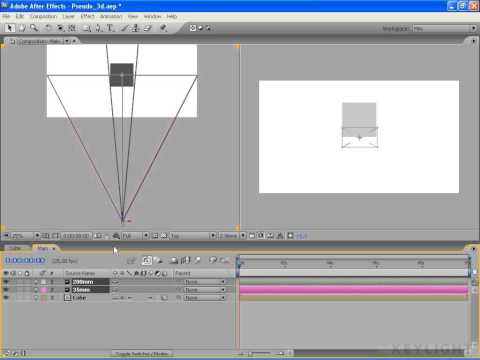Screen dimensions: 480x360
Task: Toggle Draft 3D in the timeline
Action: 159,260
